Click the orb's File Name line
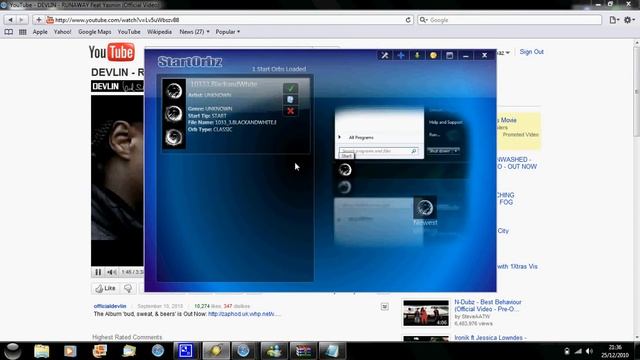The width and height of the screenshot is (640, 360). click(x=232, y=122)
